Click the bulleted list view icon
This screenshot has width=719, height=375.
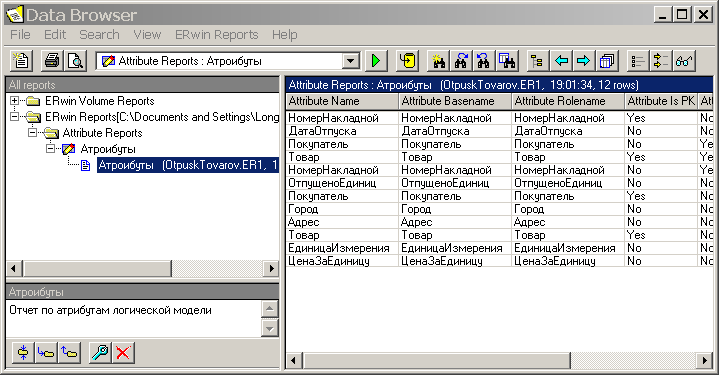(638, 61)
